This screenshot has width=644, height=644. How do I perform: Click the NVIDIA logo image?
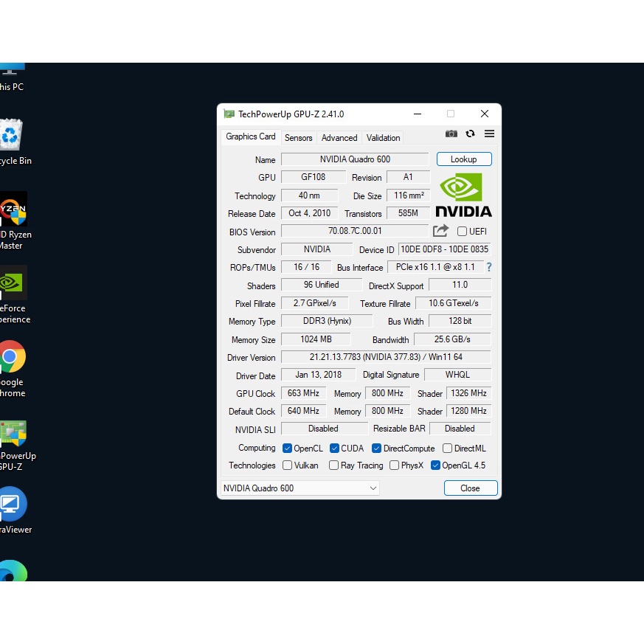coord(463,195)
